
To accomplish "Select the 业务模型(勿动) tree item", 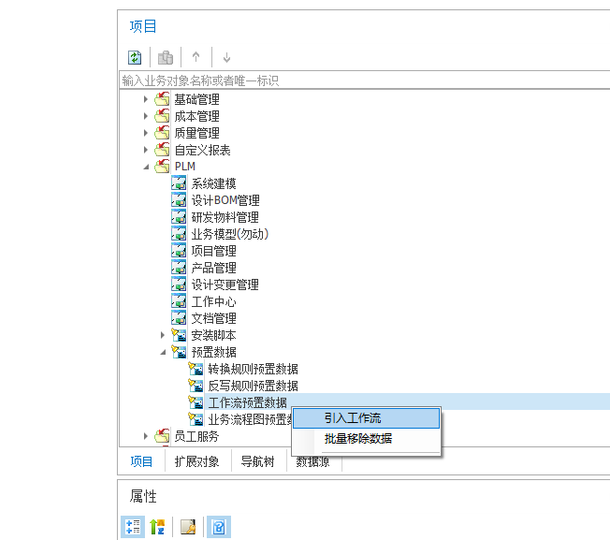I will 230,234.
